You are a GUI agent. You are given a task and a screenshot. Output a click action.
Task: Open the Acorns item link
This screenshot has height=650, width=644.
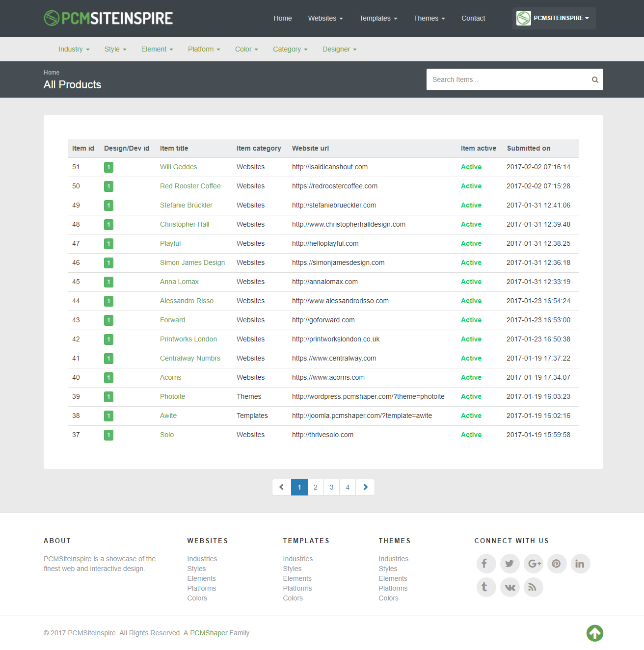(170, 378)
